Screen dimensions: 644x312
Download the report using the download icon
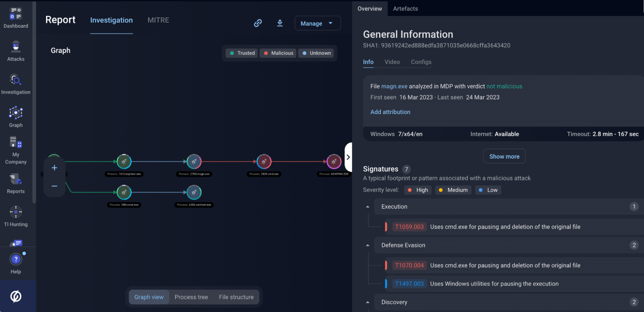click(280, 23)
